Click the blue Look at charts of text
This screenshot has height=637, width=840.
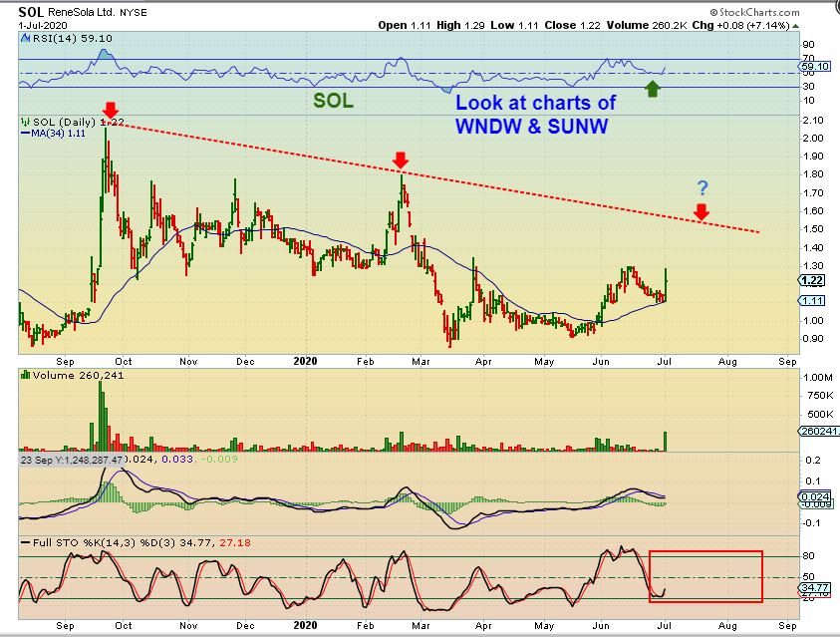536,103
